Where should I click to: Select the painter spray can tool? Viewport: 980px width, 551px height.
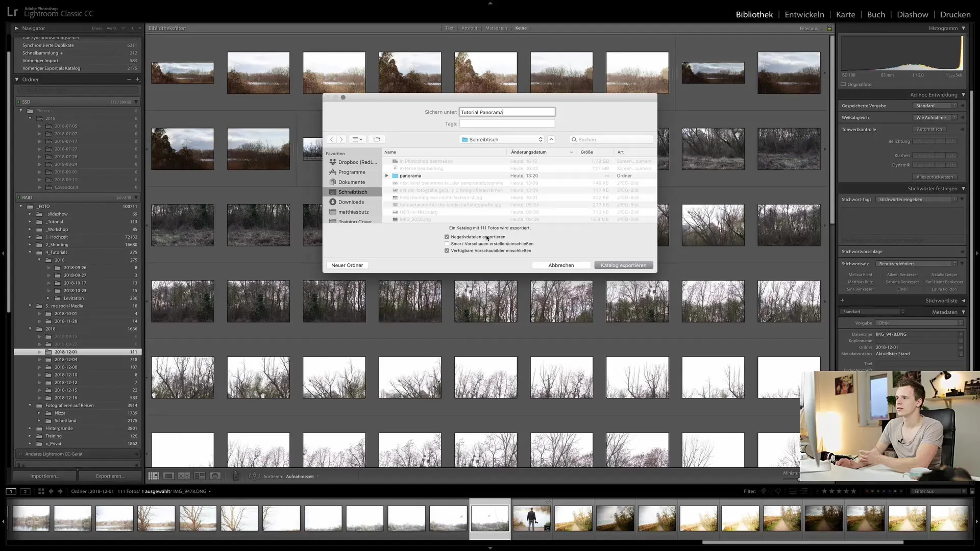(x=235, y=476)
